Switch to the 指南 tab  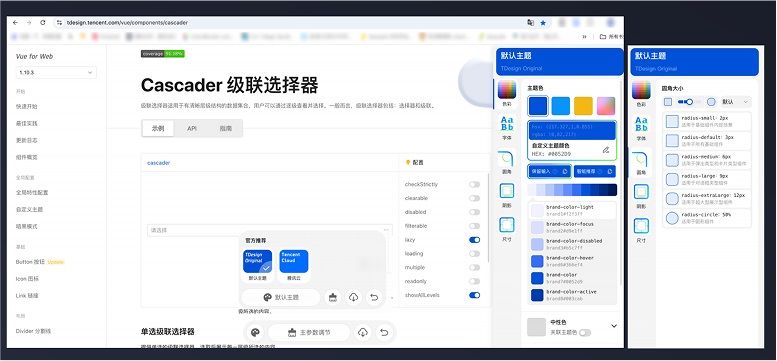(x=225, y=128)
